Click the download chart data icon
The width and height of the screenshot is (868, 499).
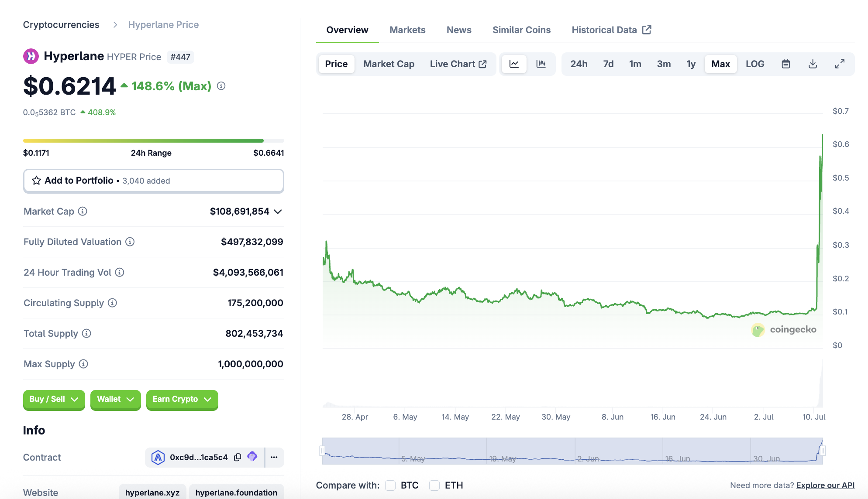tap(813, 64)
